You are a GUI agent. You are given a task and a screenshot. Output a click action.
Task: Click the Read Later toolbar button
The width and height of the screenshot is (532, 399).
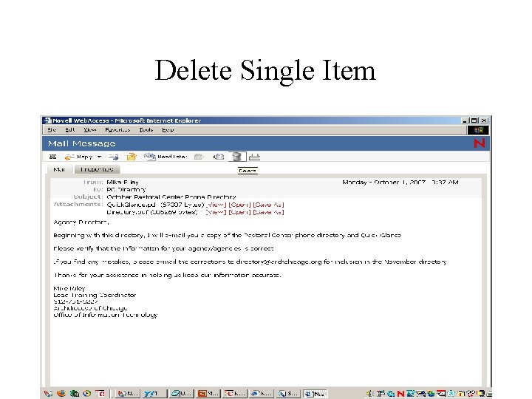tap(166, 157)
